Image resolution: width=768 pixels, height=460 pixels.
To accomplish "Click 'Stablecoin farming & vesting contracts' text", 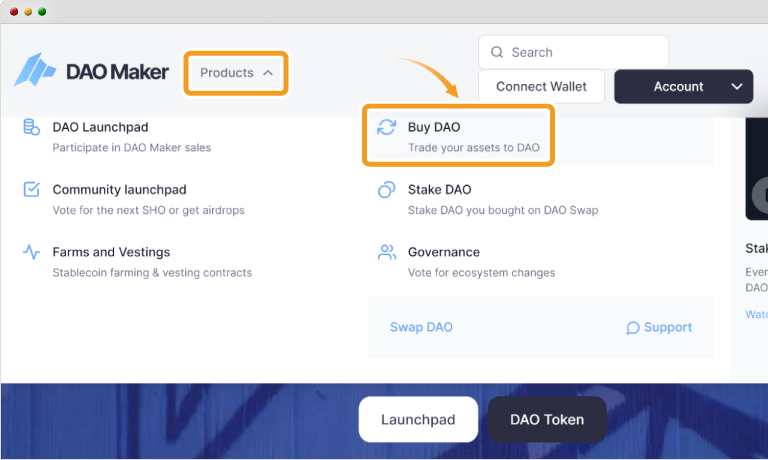I will click(x=152, y=272).
